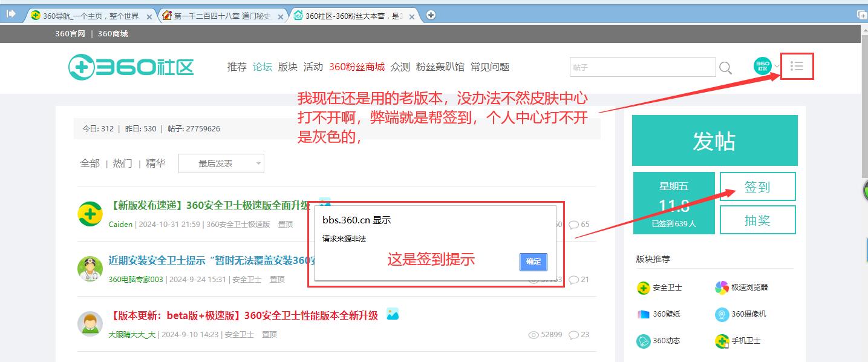This screenshot has height=362, width=868.
Task: Filter posts by 精华
Action: (155, 163)
